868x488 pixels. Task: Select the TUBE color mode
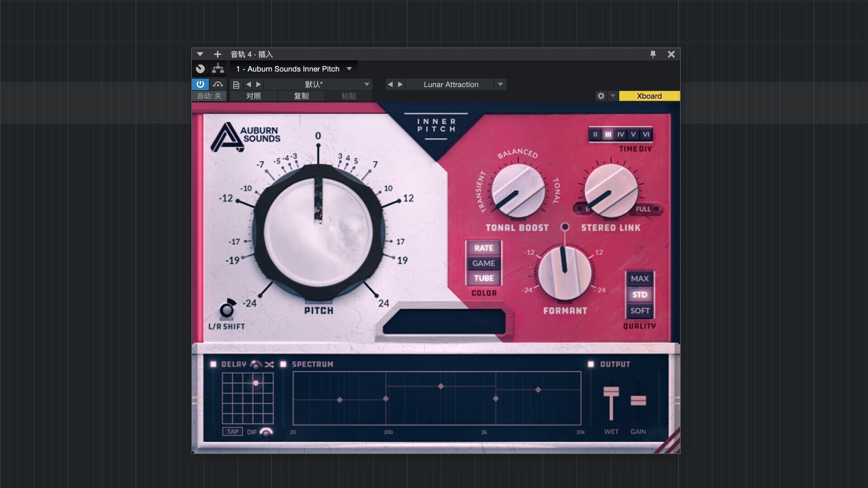point(484,278)
